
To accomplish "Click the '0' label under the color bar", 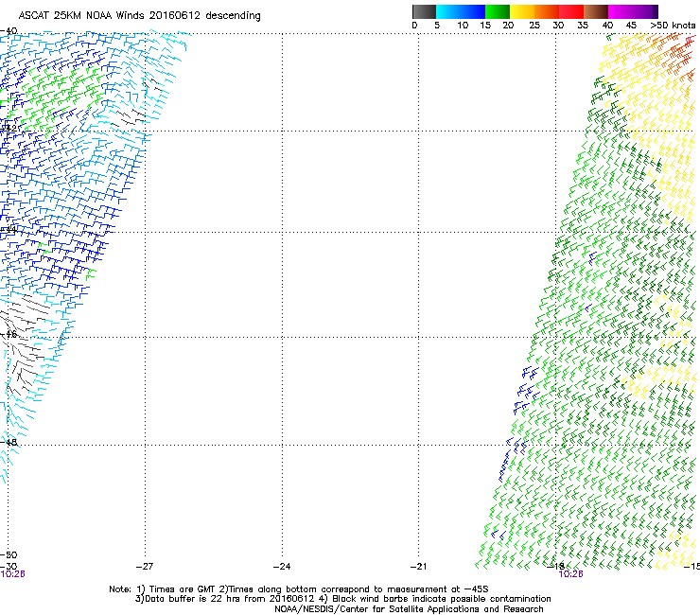I will tap(414, 26).
